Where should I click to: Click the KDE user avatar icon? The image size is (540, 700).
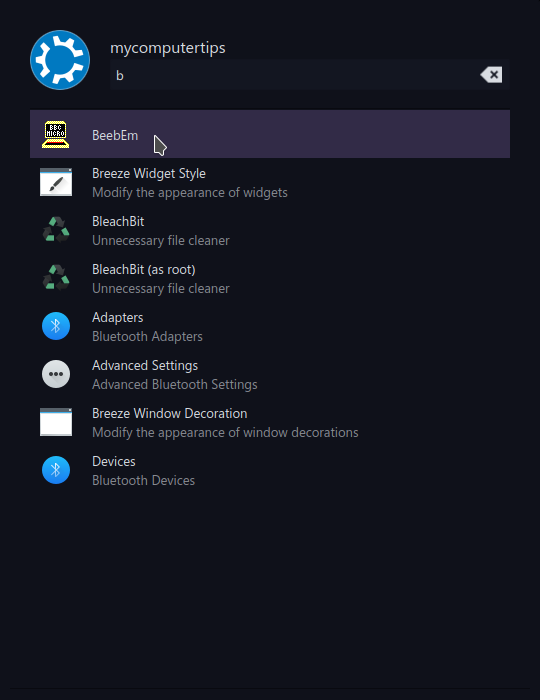click(x=60, y=60)
